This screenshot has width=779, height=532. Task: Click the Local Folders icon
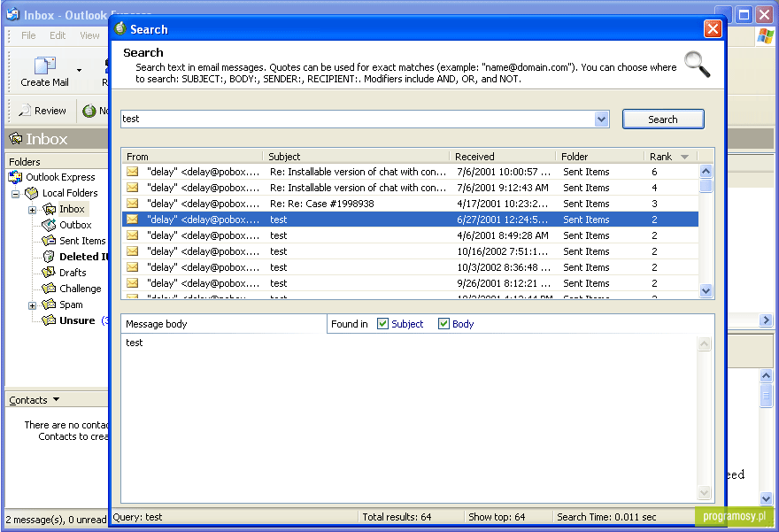tap(31, 193)
